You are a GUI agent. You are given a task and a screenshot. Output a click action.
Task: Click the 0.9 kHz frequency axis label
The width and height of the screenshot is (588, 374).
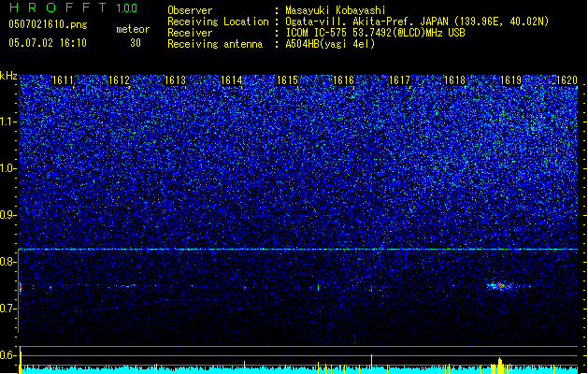[x=8, y=215]
